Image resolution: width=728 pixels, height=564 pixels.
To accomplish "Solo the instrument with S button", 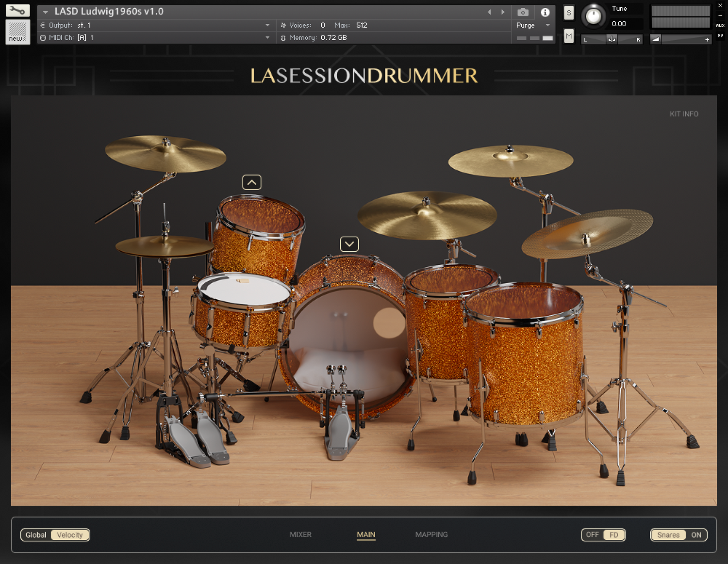I will coord(569,13).
